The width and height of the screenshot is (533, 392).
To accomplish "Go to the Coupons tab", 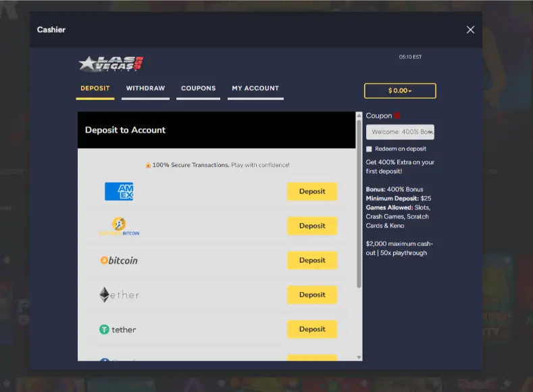I will [198, 89].
